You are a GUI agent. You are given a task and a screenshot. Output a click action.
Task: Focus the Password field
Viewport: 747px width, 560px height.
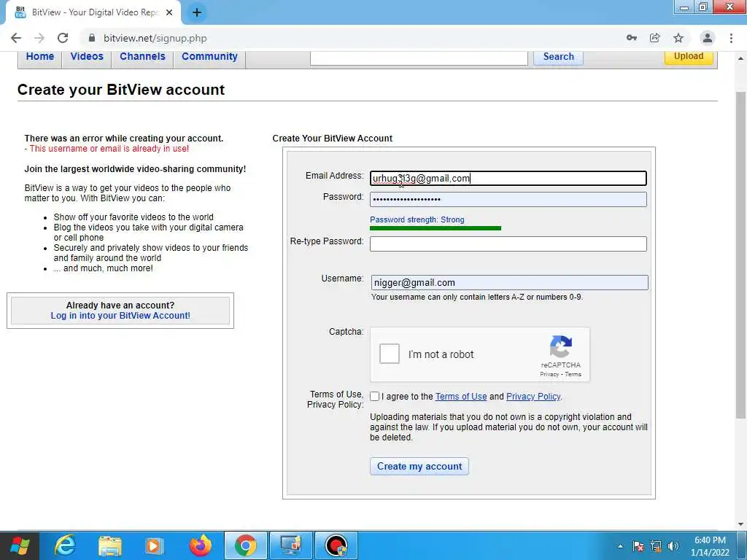508,199
